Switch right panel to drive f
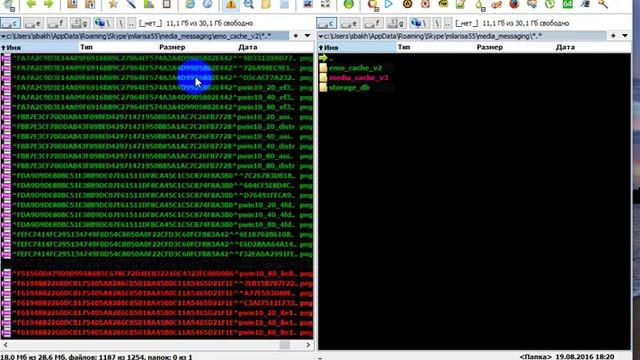The height and width of the screenshot is (360, 640). tap(373, 23)
